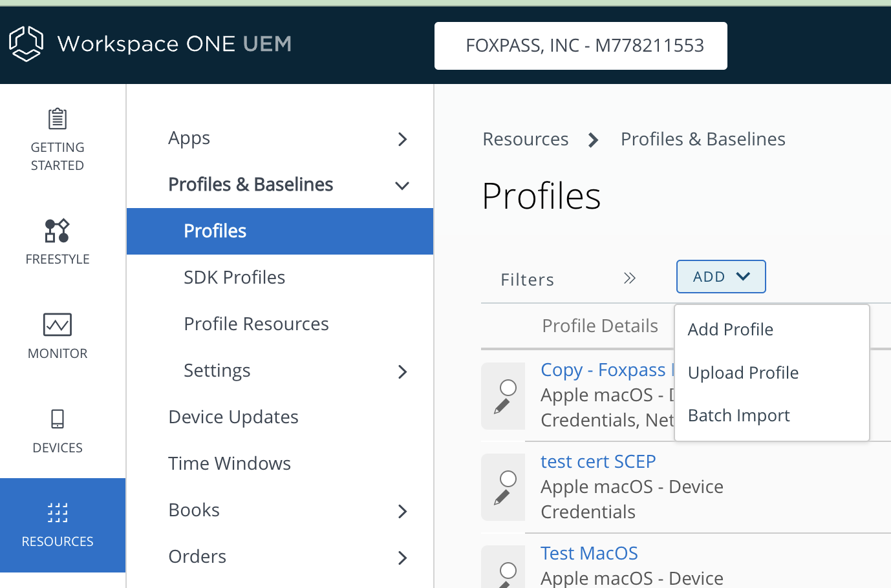Select Profiles in the side menu
The height and width of the screenshot is (588, 891).
tap(280, 231)
